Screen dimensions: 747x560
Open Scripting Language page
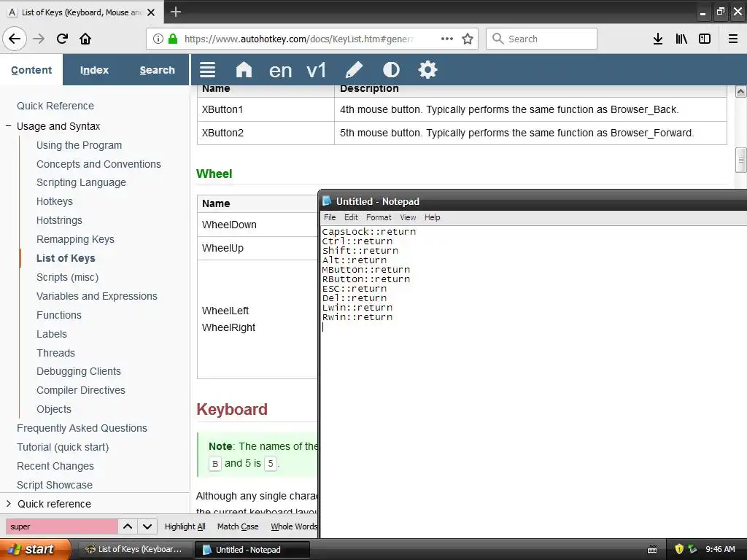pyautogui.click(x=81, y=182)
